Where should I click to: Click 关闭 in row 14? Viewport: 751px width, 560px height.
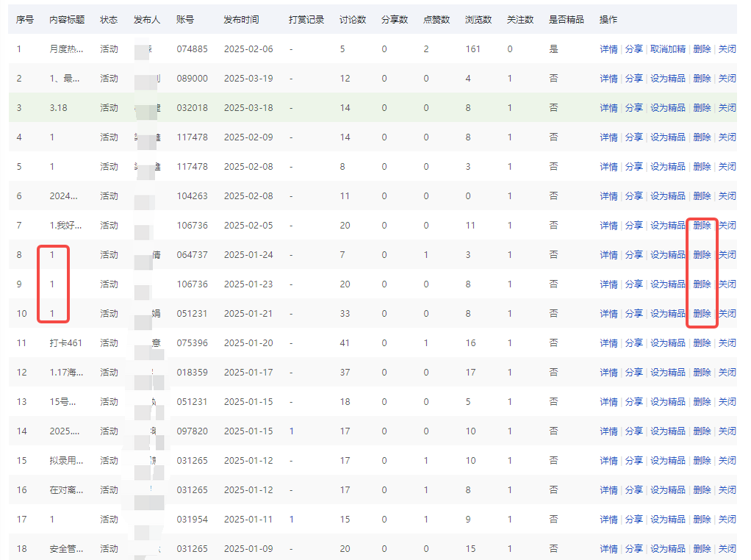coord(727,431)
